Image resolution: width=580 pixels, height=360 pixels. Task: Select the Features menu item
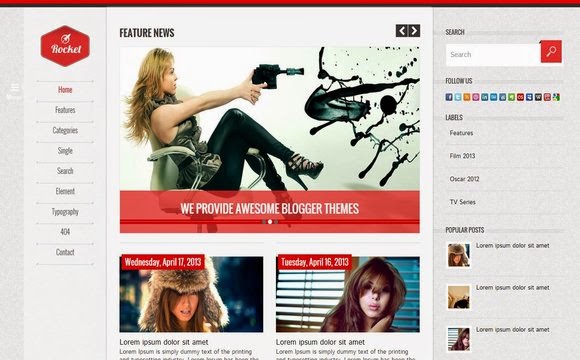click(65, 110)
